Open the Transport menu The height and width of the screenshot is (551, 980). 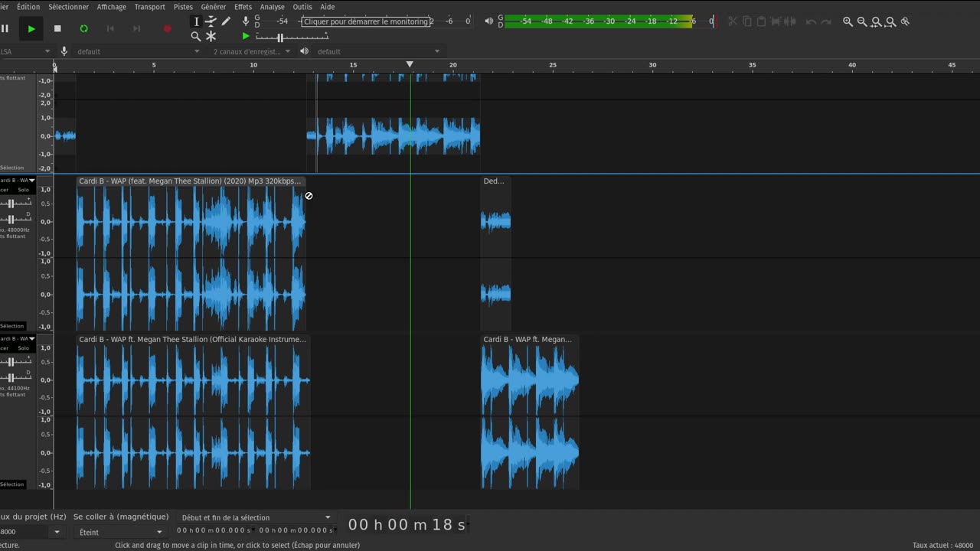pos(149,7)
